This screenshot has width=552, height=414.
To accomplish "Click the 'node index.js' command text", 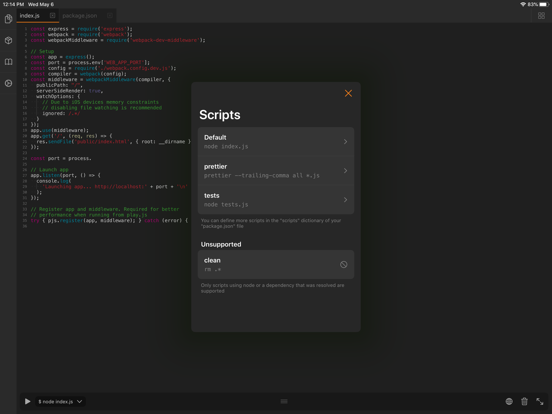I will point(226,146).
